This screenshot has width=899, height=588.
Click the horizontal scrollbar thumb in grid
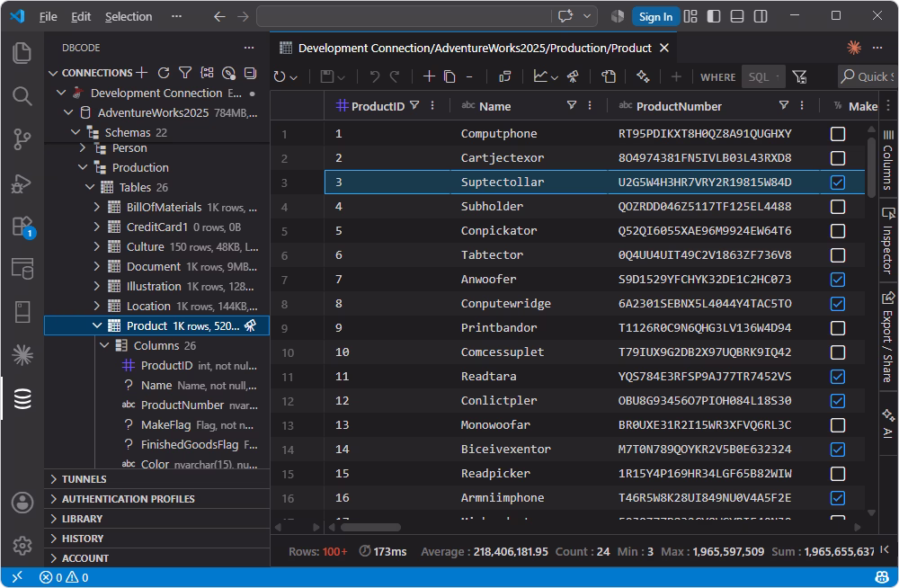371,527
